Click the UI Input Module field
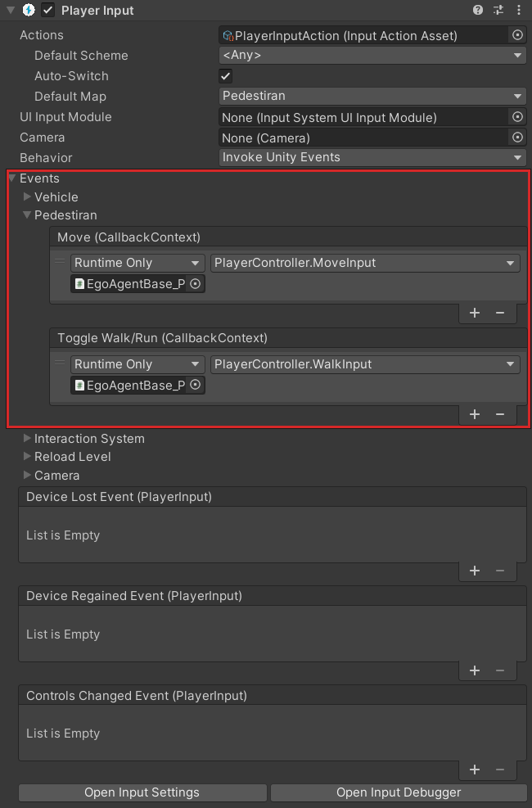The image size is (532, 808). pyautogui.click(x=364, y=118)
